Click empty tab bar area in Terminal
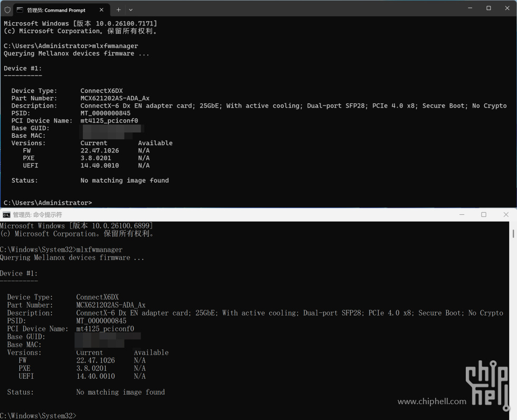This screenshot has width=517, height=420. (296, 9)
